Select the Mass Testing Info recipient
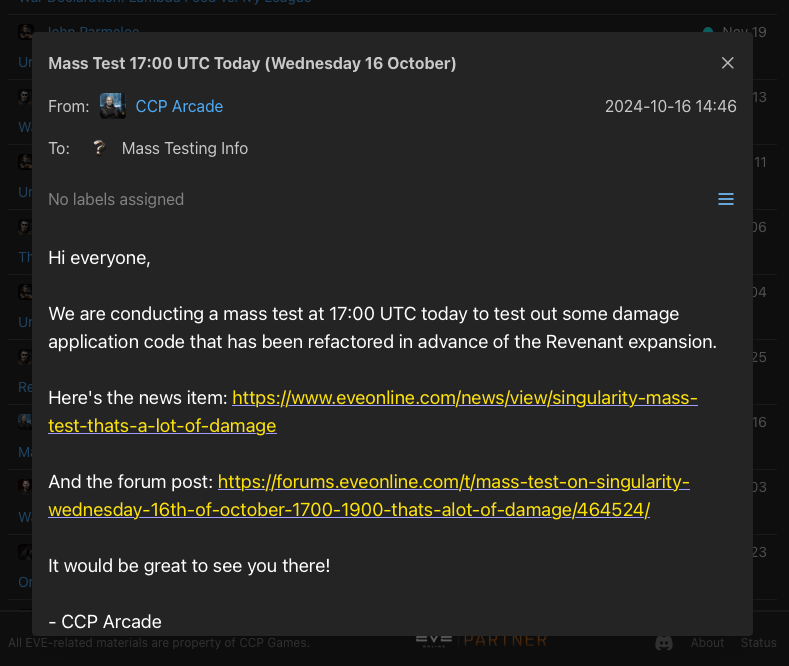Viewport: 789px width, 666px height. click(x=185, y=148)
